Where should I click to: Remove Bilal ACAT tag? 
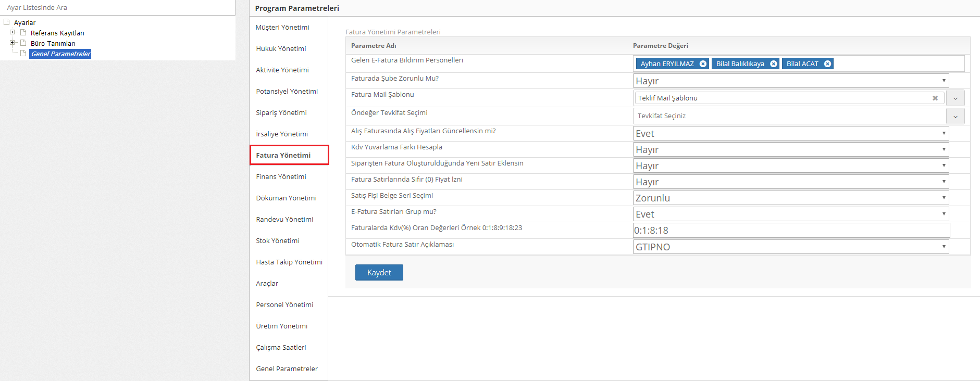point(827,64)
